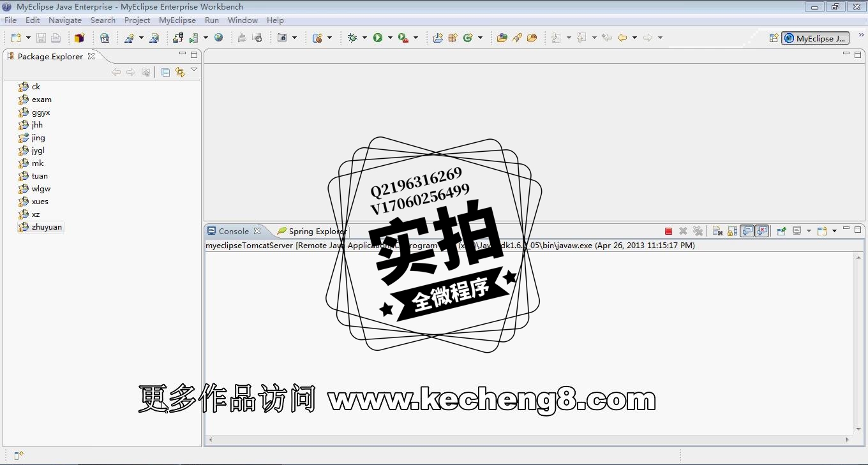
Task: Click the Search flashlight toolbar icon
Action: tap(517, 38)
